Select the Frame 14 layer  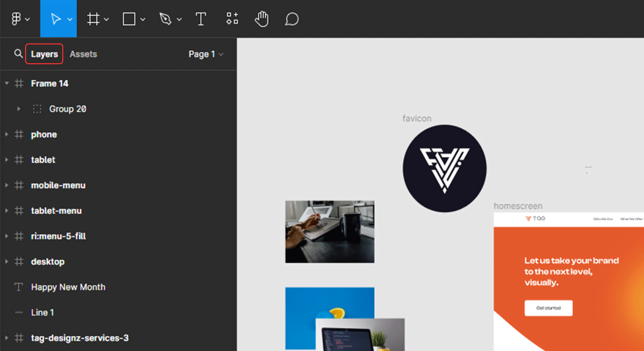coord(118,84)
